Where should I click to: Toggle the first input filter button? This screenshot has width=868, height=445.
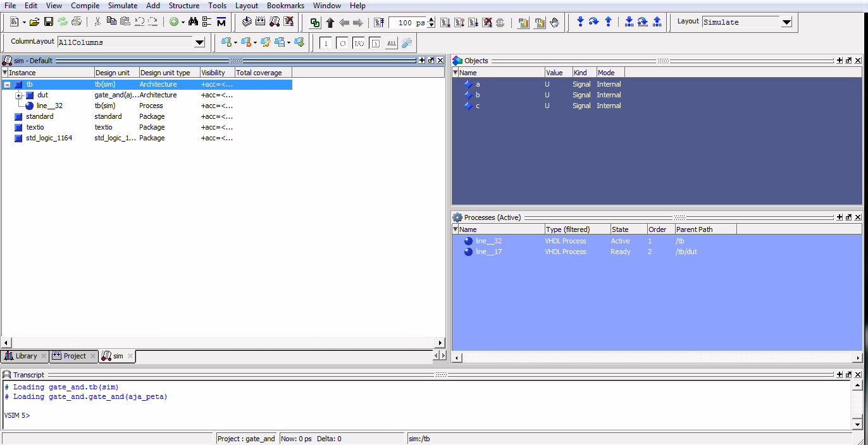tap(326, 43)
